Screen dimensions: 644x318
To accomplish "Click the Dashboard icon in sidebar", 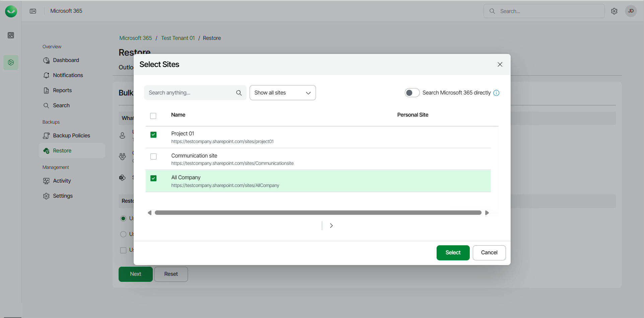I will click(x=46, y=60).
